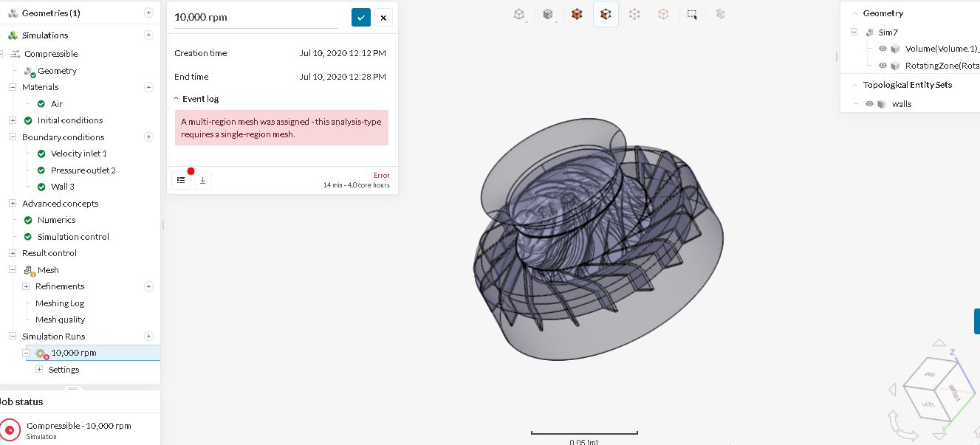980x445 pixels.
Task: Click the Compressible - 10,000 rpm job entry
Action: click(79, 430)
